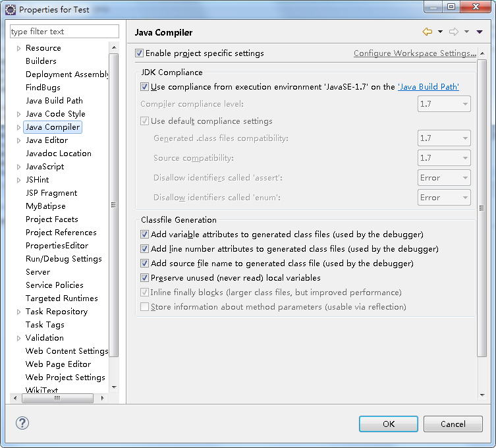496x448 pixels.
Task: Click tree horizontal scrollbar right arrow
Action: pos(102,399)
